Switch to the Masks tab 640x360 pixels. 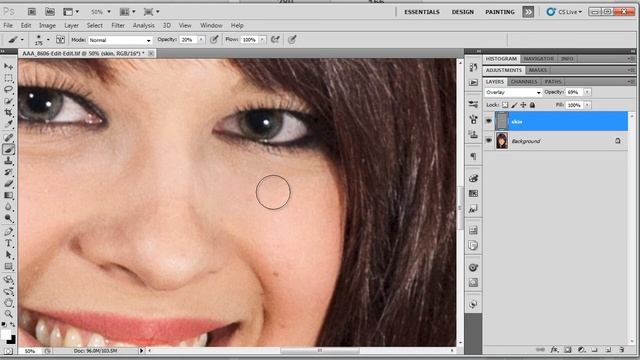(538, 70)
